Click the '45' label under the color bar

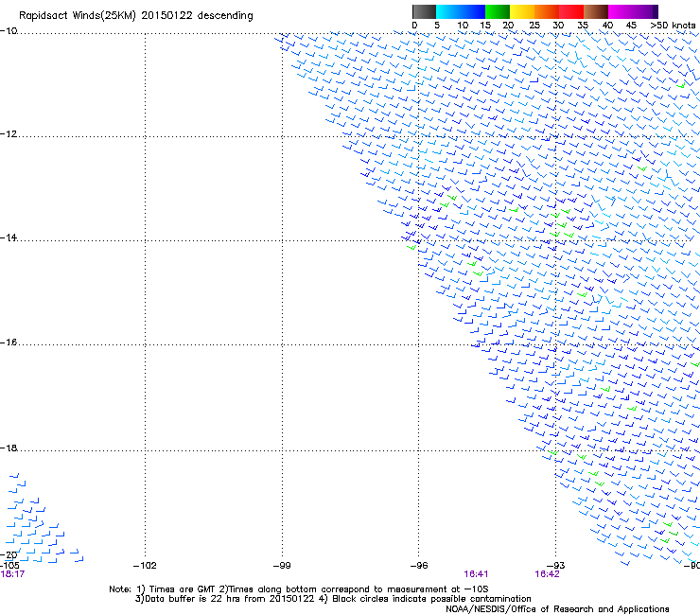tap(631, 26)
